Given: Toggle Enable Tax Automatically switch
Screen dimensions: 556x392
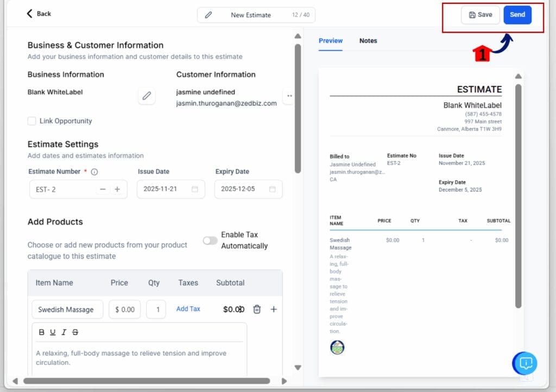Looking at the screenshot, I should pos(210,241).
